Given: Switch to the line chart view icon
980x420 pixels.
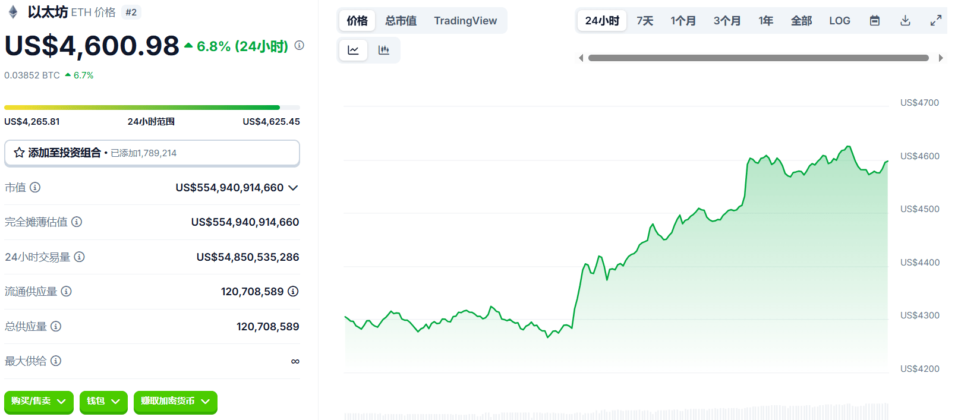Looking at the screenshot, I should pyautogui.click(x=353, y=50).
